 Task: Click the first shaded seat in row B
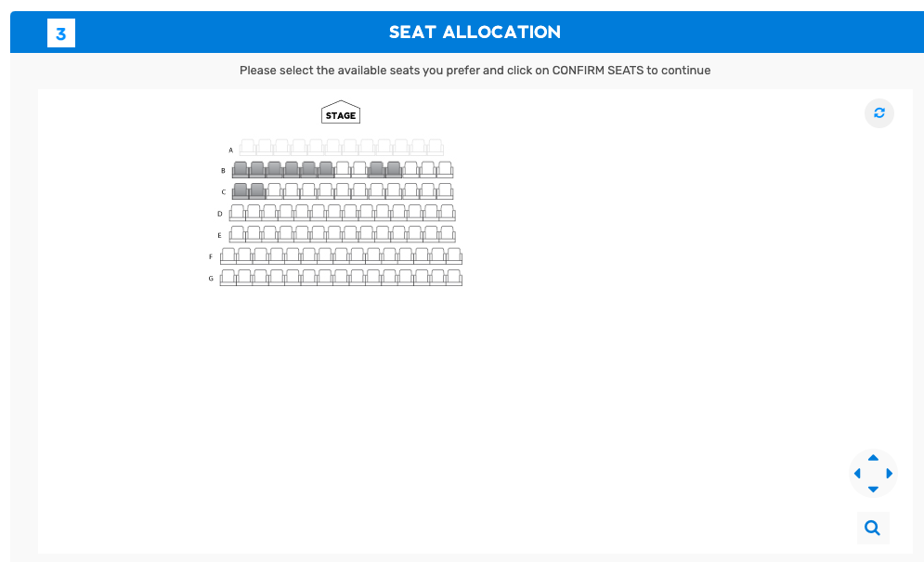241,169
